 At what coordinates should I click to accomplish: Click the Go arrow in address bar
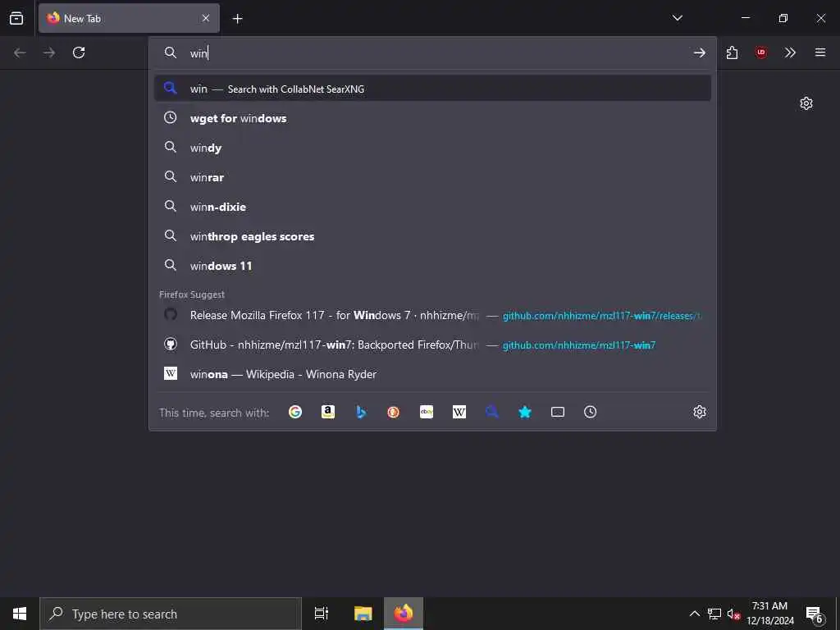699,52
